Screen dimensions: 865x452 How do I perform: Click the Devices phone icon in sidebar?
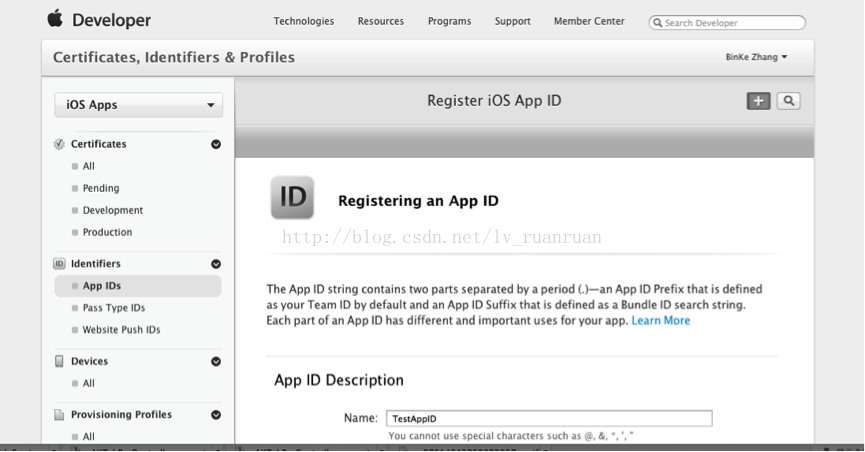coord(59,361)
